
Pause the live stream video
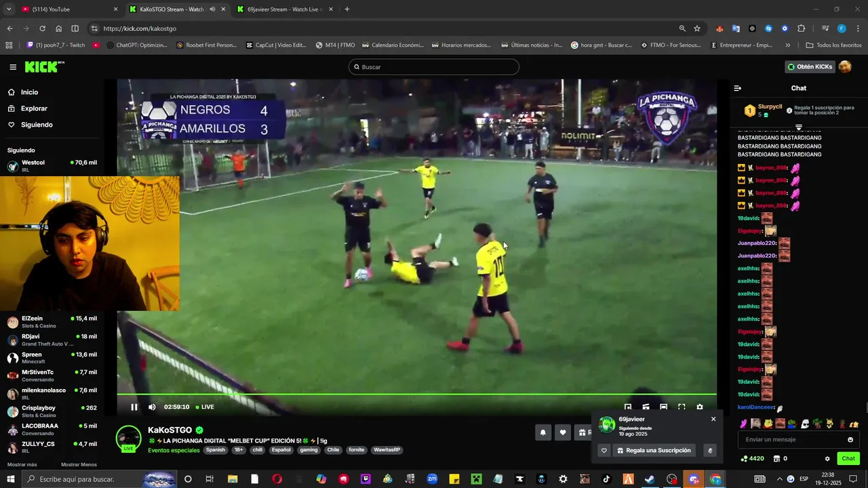click(134, 407)
